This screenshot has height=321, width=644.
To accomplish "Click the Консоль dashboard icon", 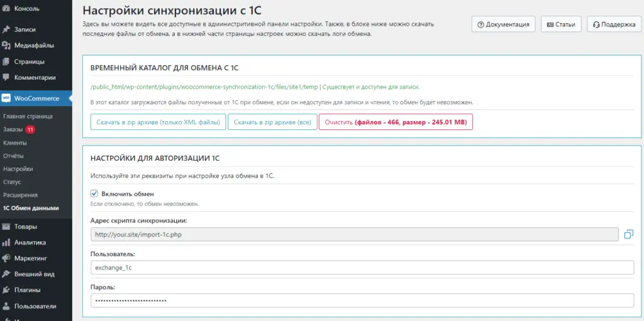I will [6, 8].
